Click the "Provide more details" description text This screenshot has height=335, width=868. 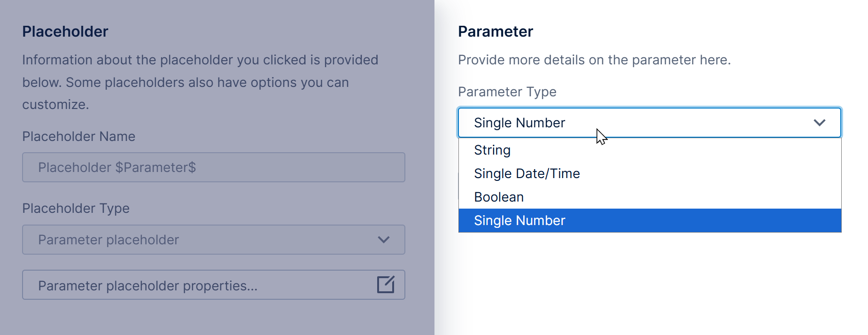(x=594, y=60)
